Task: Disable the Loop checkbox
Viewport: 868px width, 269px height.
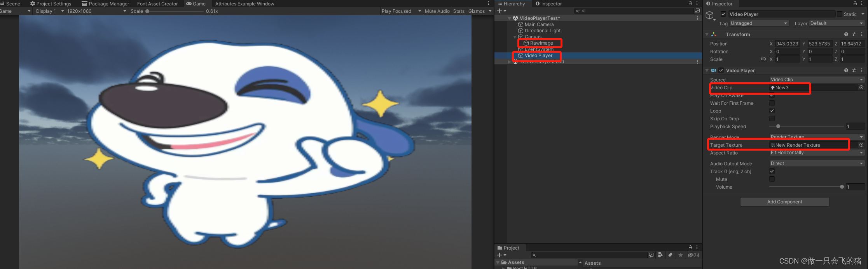Action: pyautogui.click(x=772, y=111)
